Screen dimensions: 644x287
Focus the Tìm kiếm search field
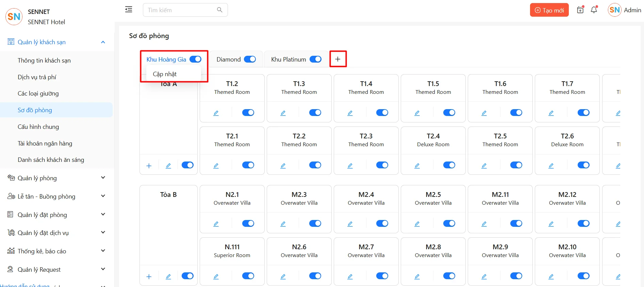(180, 10)
